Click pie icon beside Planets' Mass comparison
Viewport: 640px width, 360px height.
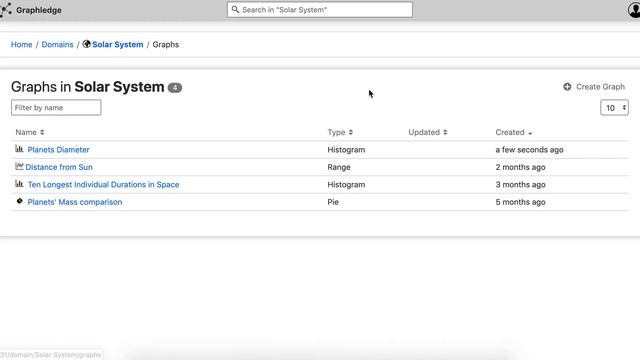(19, 201)
